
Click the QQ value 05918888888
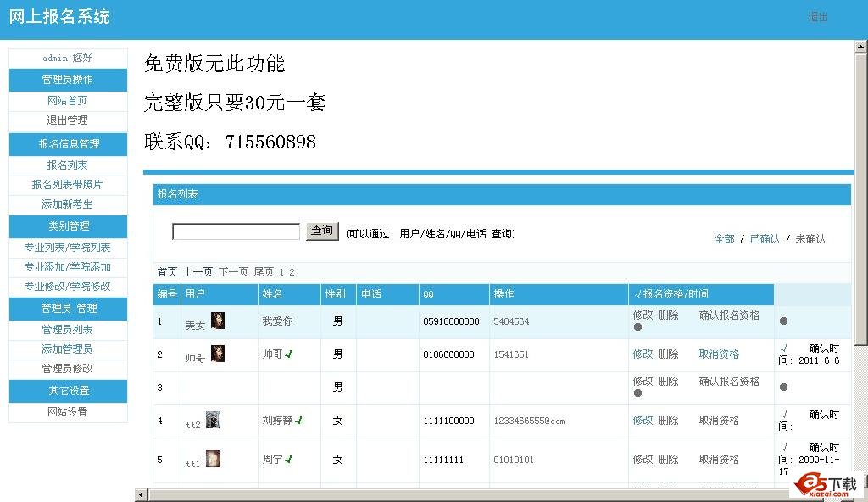[451, 321]
